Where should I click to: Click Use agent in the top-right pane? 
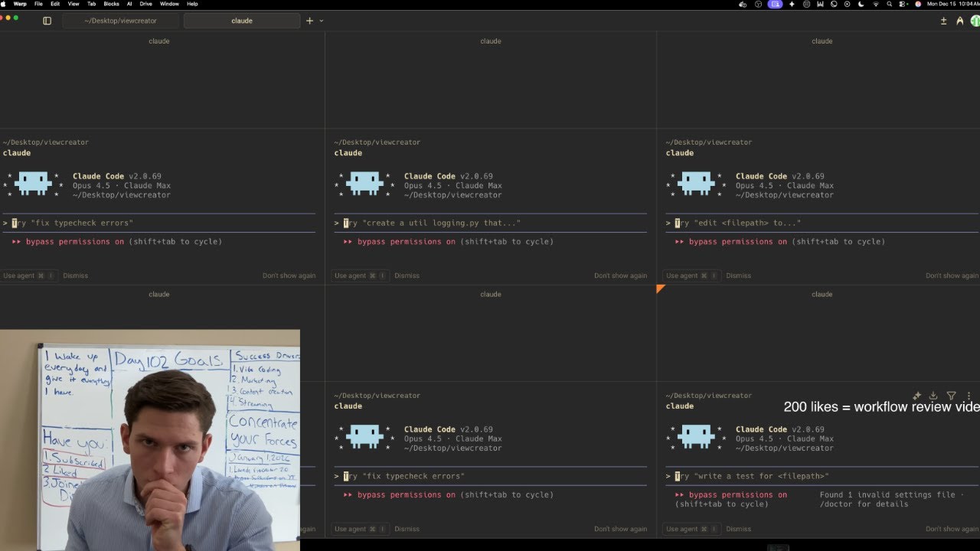tap(691, 275)
